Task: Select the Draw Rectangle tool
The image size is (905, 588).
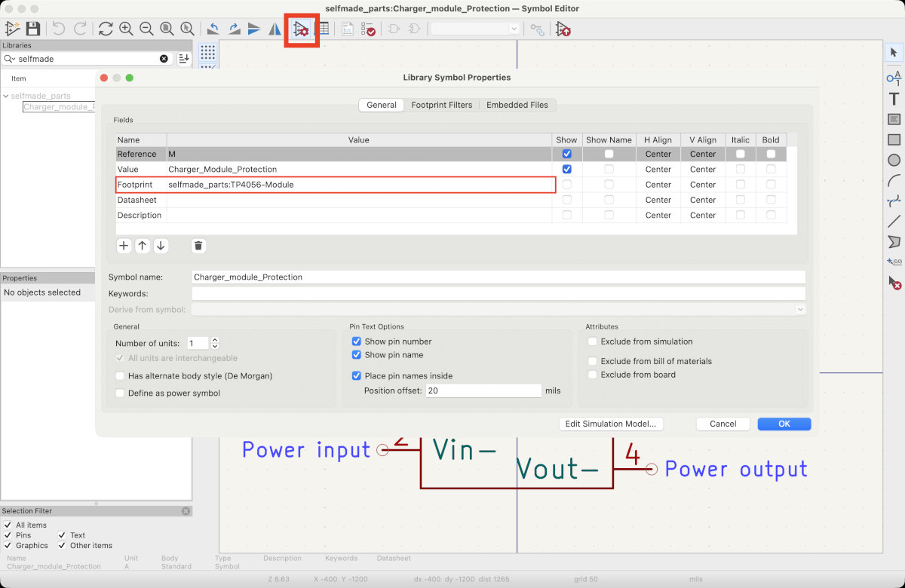Action: 894,139
